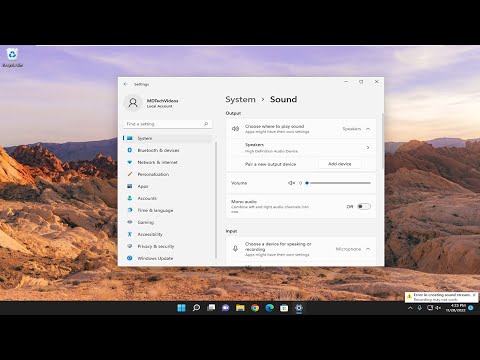Open the taskbar clock and date
Screen dimensions: 480x360
456,308
